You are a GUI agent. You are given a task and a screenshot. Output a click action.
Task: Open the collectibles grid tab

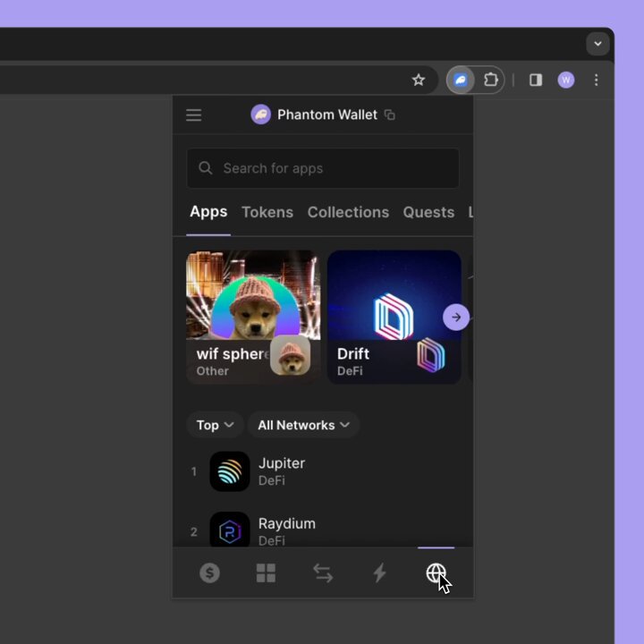(x=266, y=573)
